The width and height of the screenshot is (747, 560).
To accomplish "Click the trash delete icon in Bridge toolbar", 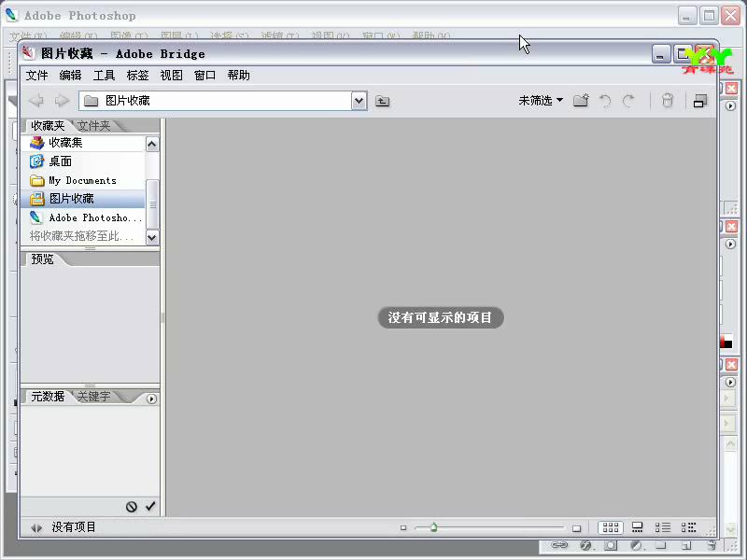I will pos(668,101).
